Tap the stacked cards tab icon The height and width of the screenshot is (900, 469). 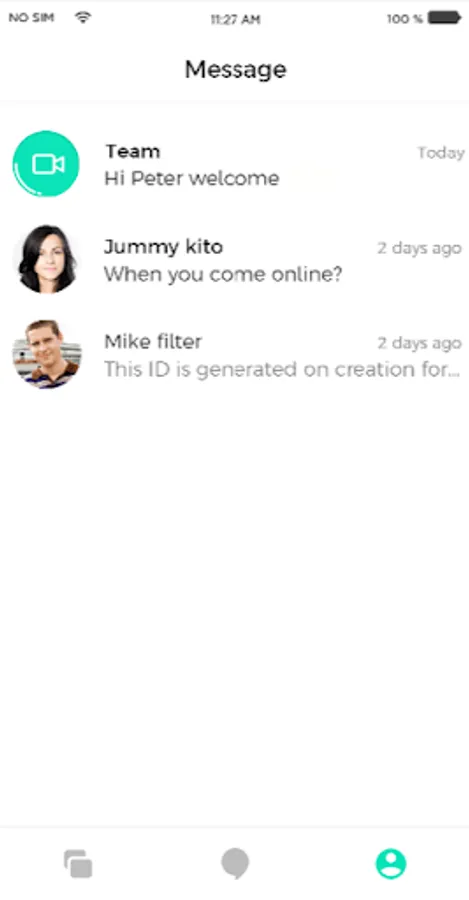(x=78, y=863)
